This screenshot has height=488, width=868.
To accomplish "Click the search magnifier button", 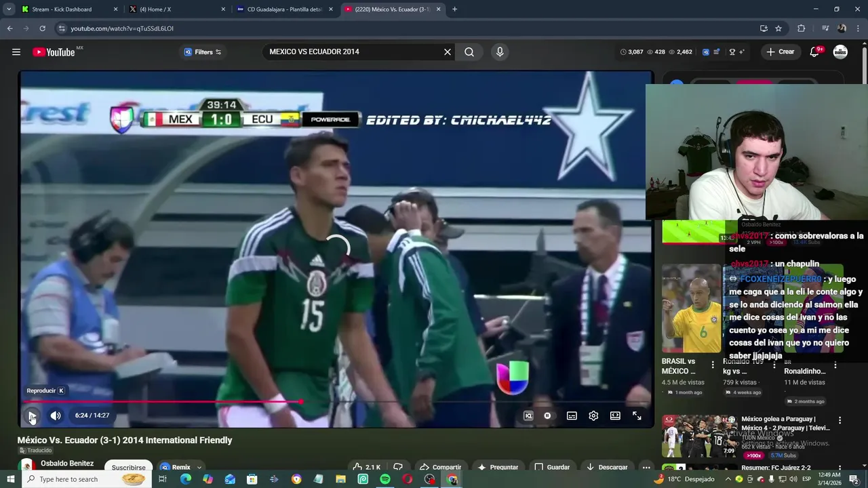I will [469, 52].
